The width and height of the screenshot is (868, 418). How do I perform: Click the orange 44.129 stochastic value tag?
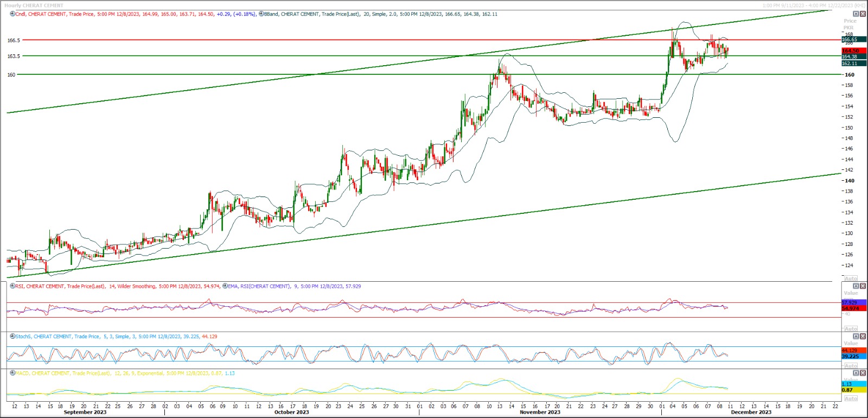[x=853, y=351]
